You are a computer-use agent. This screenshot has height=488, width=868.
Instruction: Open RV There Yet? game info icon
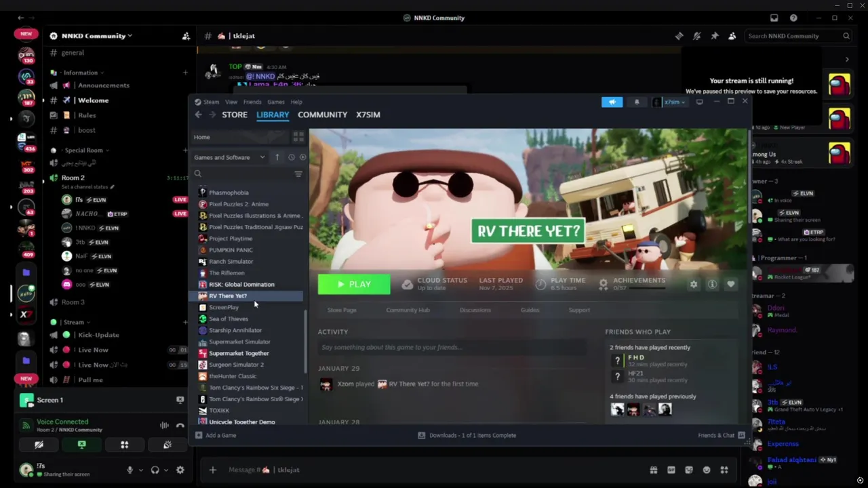coord(712,285)
